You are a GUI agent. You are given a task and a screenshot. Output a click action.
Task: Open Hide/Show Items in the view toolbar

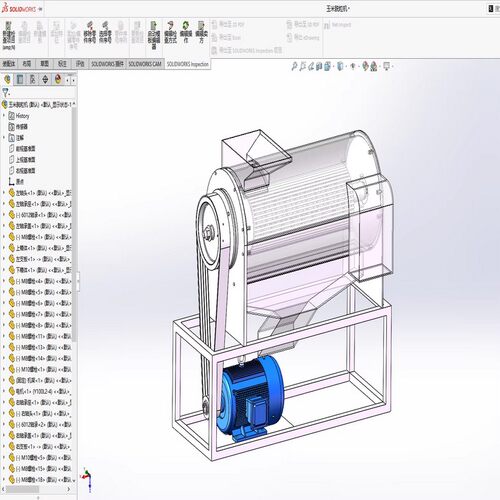[353, 66]
